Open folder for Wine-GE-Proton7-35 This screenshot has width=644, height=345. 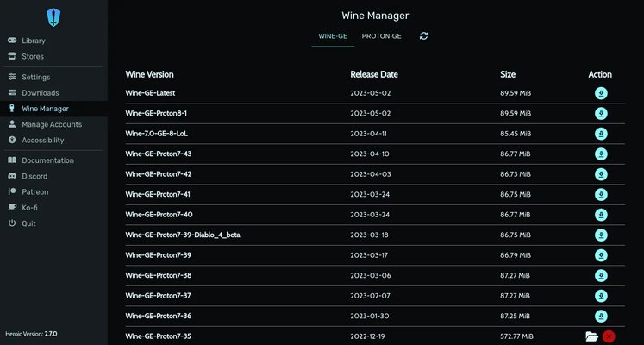[591, 336]
